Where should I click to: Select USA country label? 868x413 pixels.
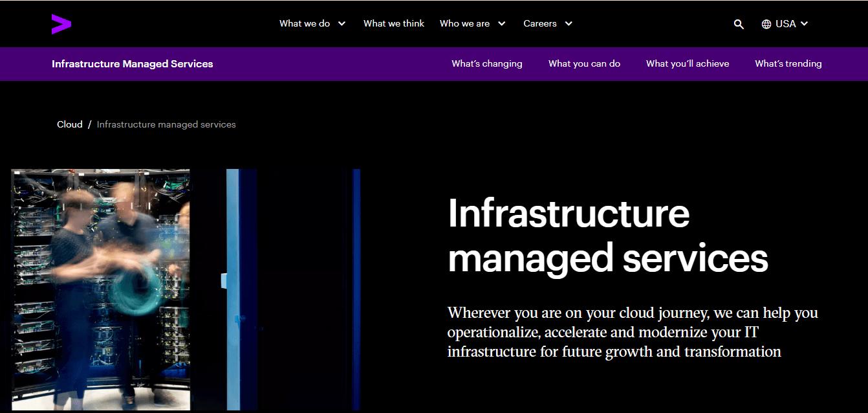(x=785, y=23)
